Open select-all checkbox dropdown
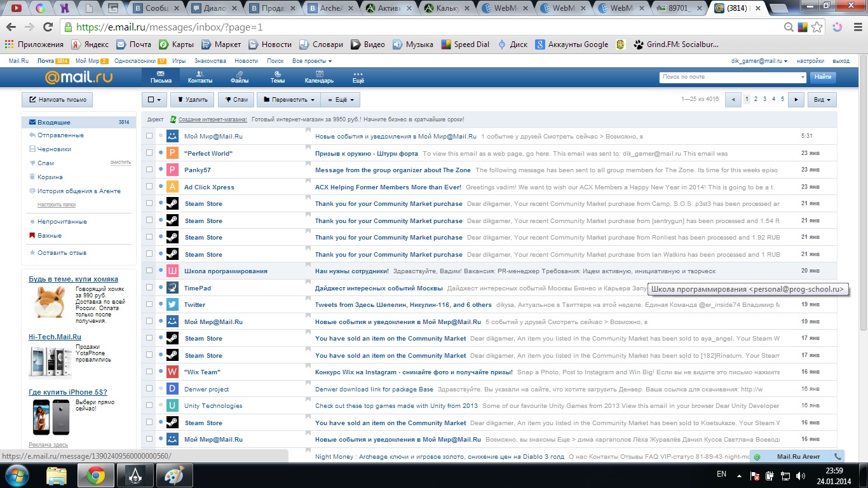 click(x=154, y=100)
